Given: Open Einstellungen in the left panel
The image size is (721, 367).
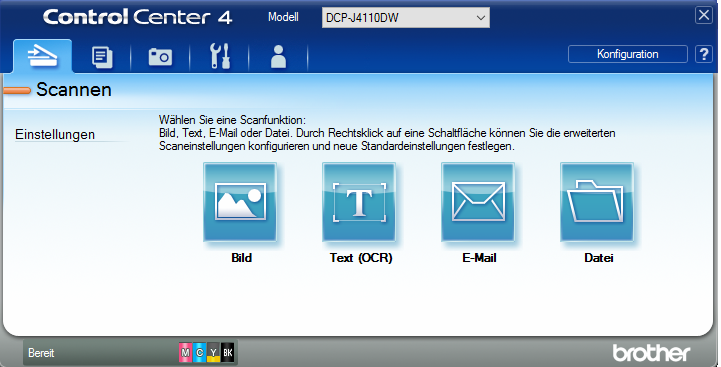Looking at the screenshot, I should pyautogui.click(x=55, y=134).
